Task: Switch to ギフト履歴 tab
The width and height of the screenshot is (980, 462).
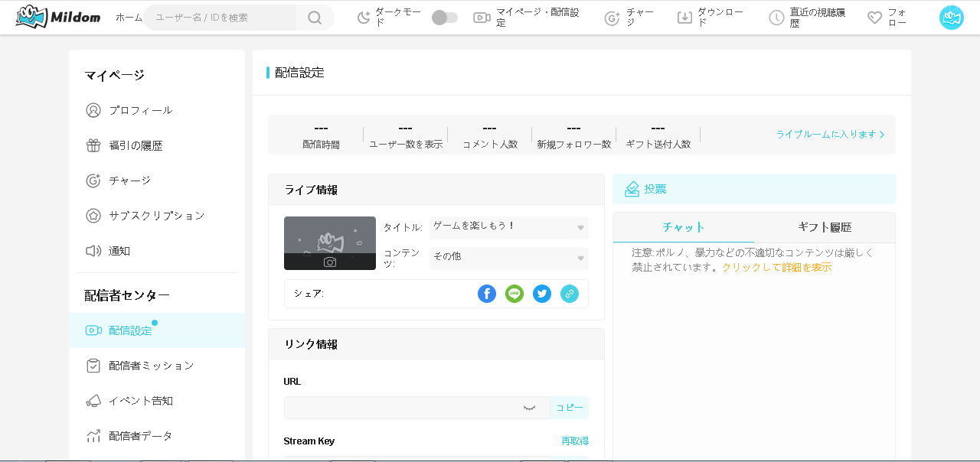Action: click(825, 227)
